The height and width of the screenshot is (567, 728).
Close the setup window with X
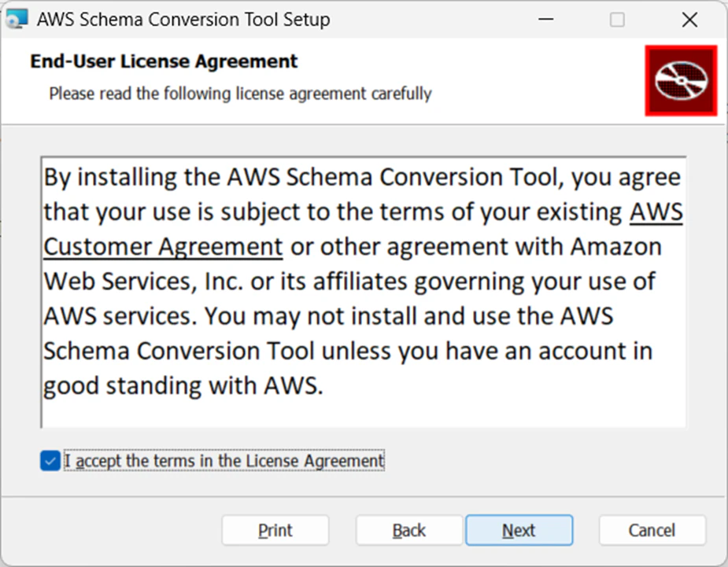(690, 20)
